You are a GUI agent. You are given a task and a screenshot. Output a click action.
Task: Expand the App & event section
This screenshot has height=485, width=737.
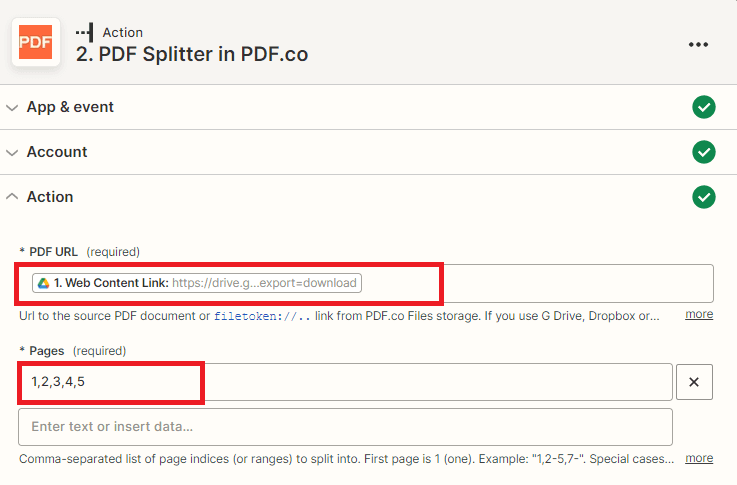(x=12, y=108)
